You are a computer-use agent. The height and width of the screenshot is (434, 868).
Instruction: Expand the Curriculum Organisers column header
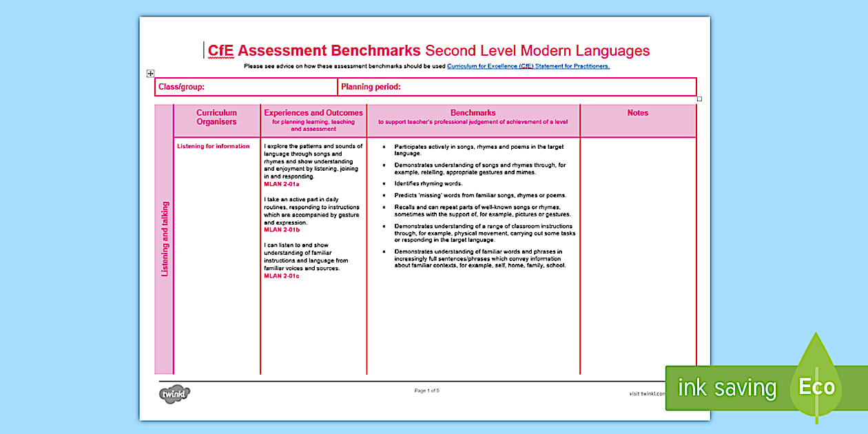point(216,117)
